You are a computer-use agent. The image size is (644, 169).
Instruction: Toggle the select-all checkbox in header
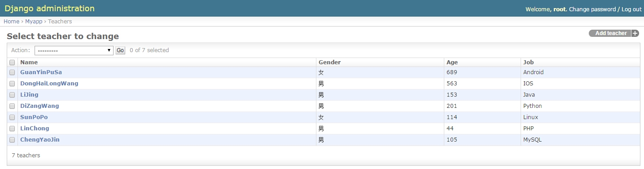12,62
